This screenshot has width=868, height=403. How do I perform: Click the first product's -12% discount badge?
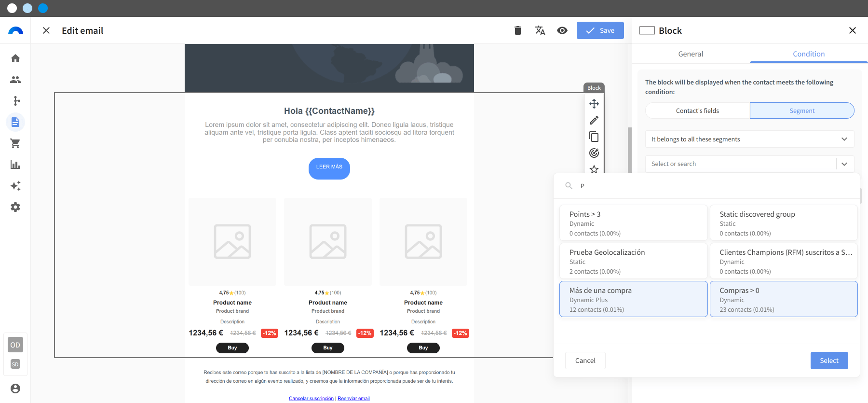(x=270, y=333)
